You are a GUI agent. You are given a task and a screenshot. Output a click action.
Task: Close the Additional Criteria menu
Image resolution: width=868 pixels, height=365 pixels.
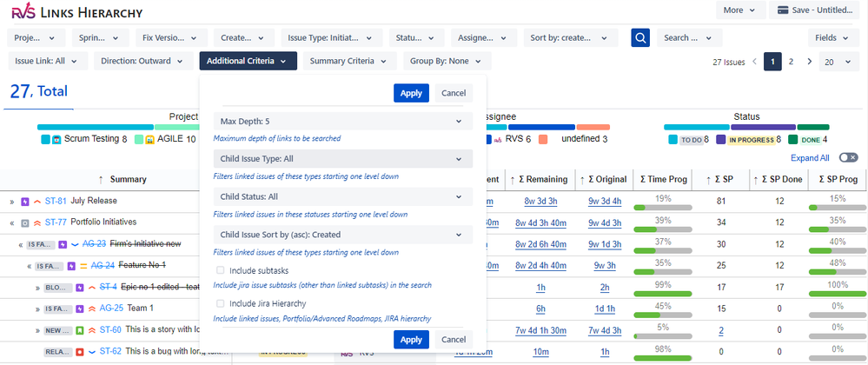(248, 61)
